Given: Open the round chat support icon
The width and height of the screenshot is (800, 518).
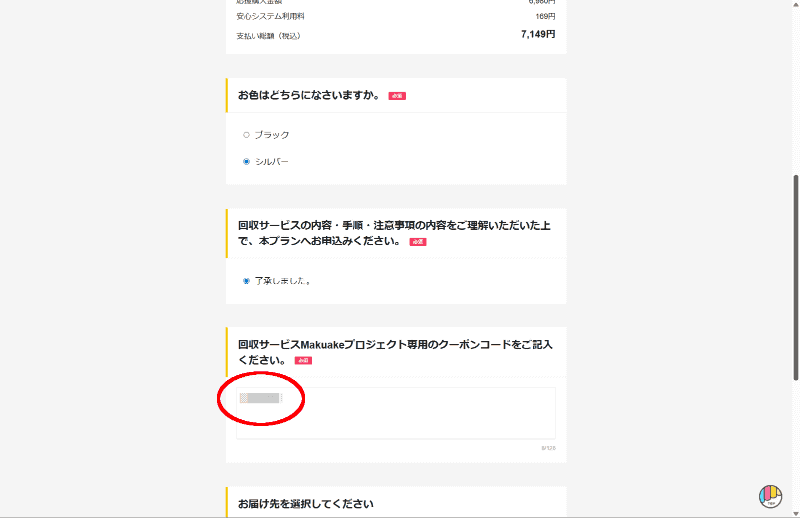Looking at the screenshot, I should point(770,496).
